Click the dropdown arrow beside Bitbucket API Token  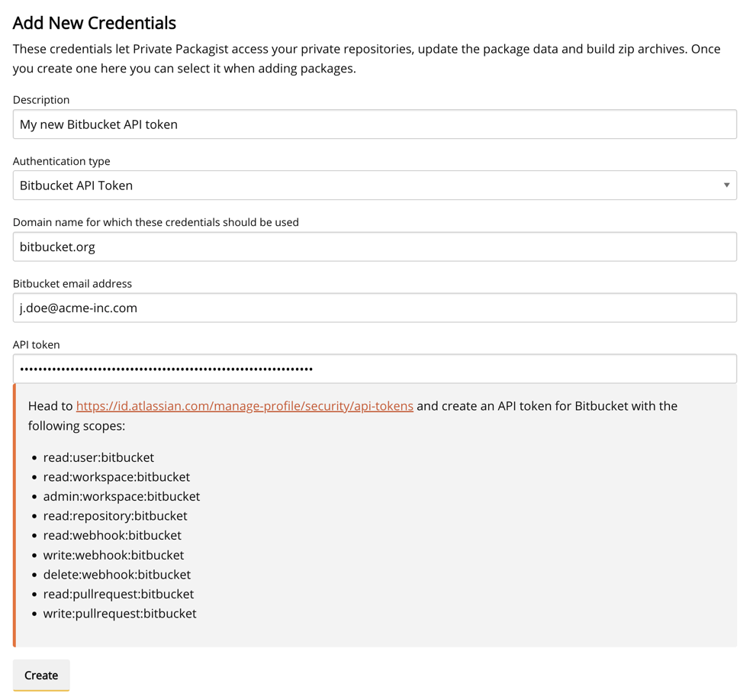(x=726, y=185)
